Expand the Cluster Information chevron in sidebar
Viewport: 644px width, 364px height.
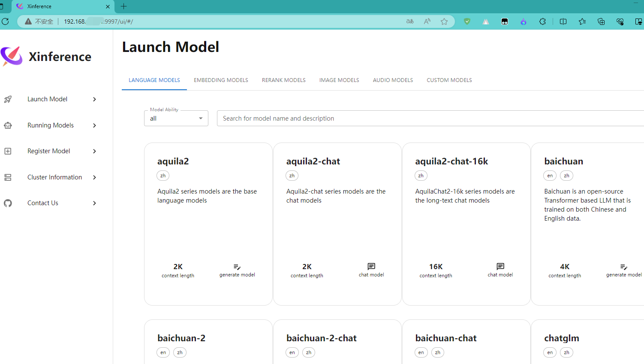[95, 177]
